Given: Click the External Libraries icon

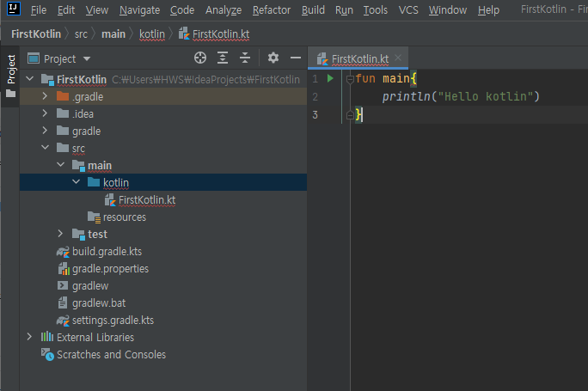Looking at the screenshot, I should pyautogui.click(x=47, y=337).
